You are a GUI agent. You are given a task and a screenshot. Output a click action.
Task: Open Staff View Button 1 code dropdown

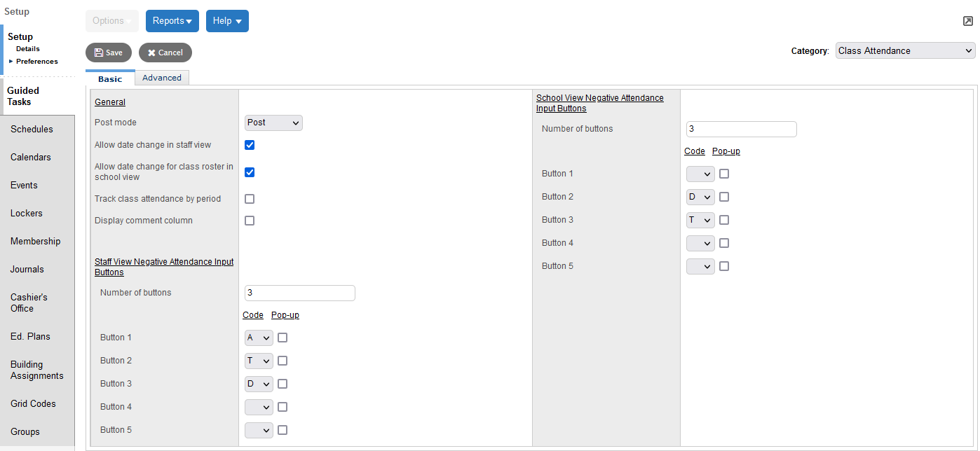259,338
